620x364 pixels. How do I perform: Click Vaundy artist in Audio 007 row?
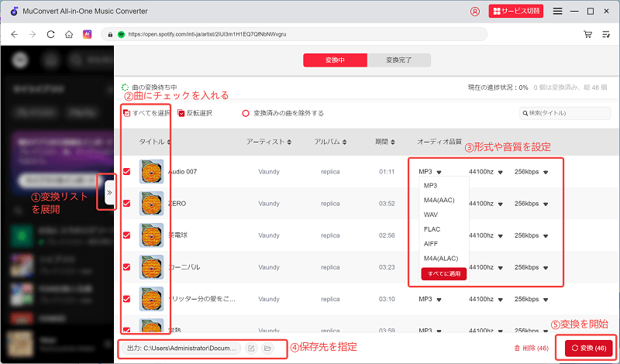pyautogui.click(x=269, y=171)
